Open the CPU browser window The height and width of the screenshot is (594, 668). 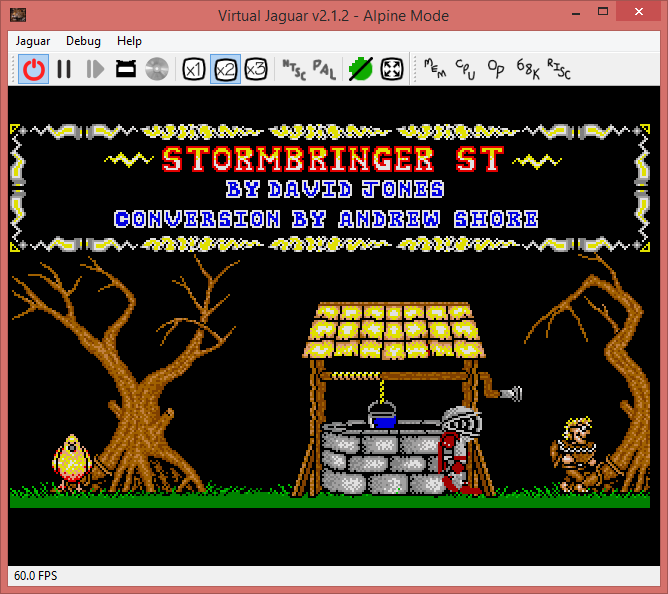[x=466, y=69]
